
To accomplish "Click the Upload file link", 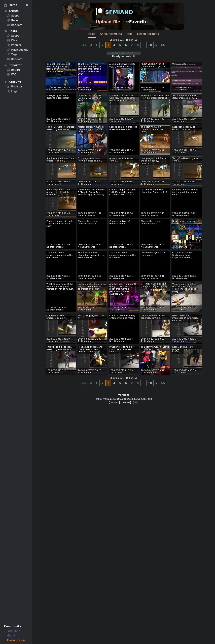I will (108, 22).
